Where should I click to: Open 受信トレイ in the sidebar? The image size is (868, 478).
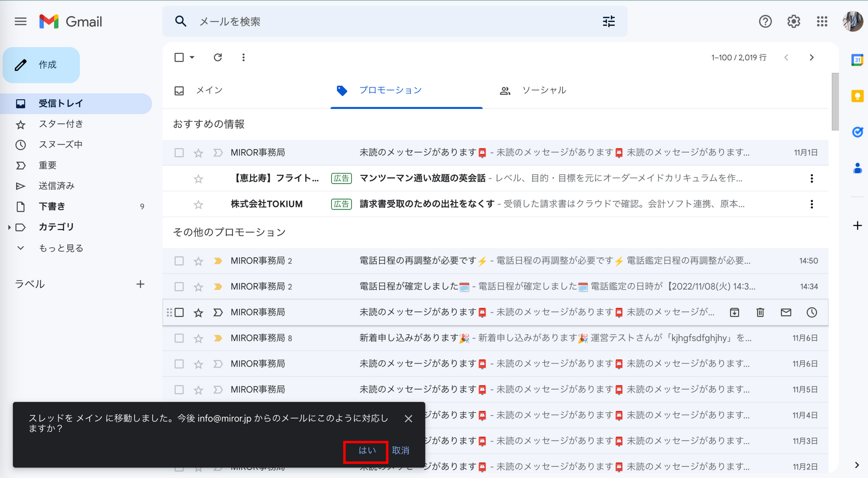76,103
